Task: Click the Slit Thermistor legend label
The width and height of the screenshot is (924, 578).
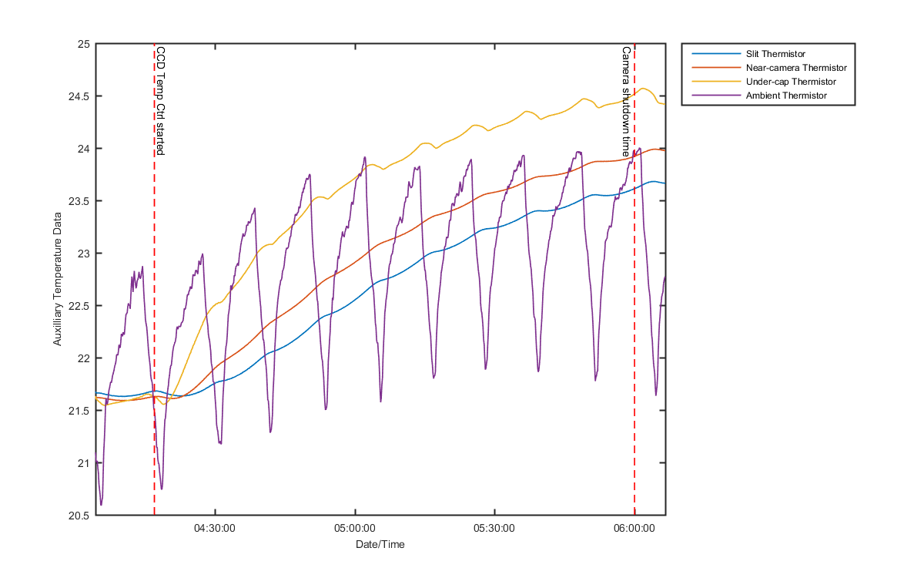Action: 775,54
